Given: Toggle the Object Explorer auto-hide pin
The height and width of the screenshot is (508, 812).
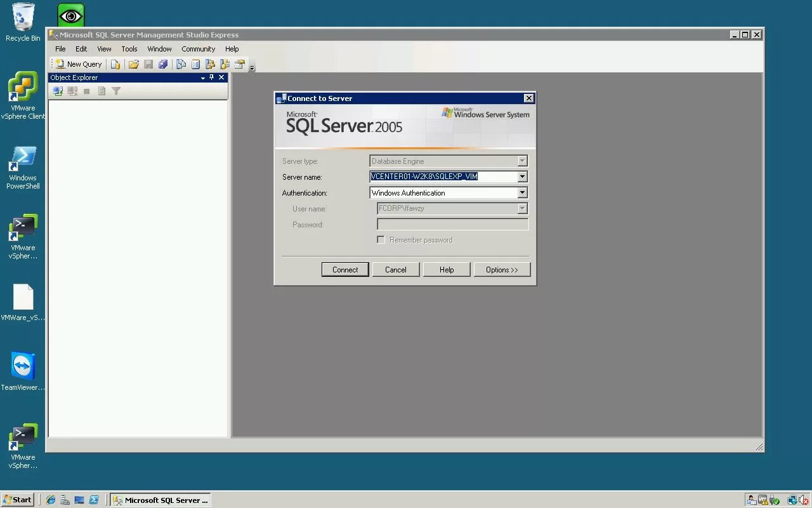Looking at the screenshot, I should tap(212, 77).
